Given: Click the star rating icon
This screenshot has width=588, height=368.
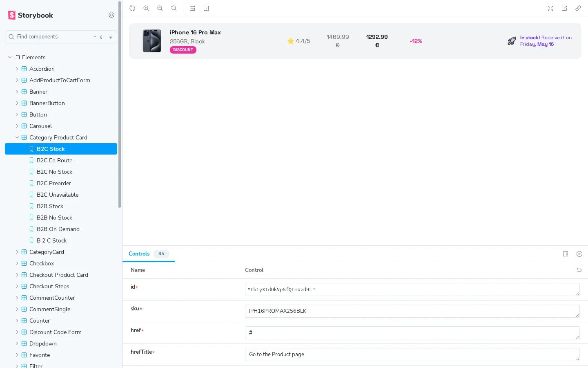Looking at the screenshot, I should coord(290,41).
